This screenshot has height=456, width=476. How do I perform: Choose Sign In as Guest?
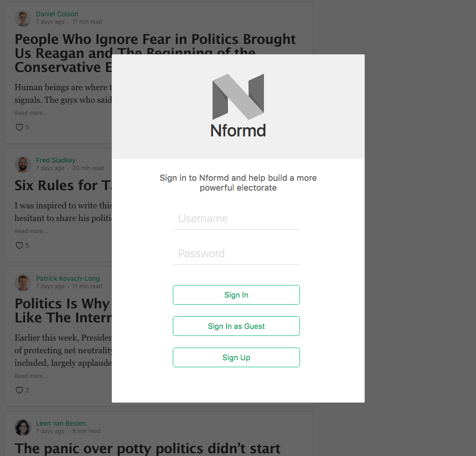(x=236, y=326)
